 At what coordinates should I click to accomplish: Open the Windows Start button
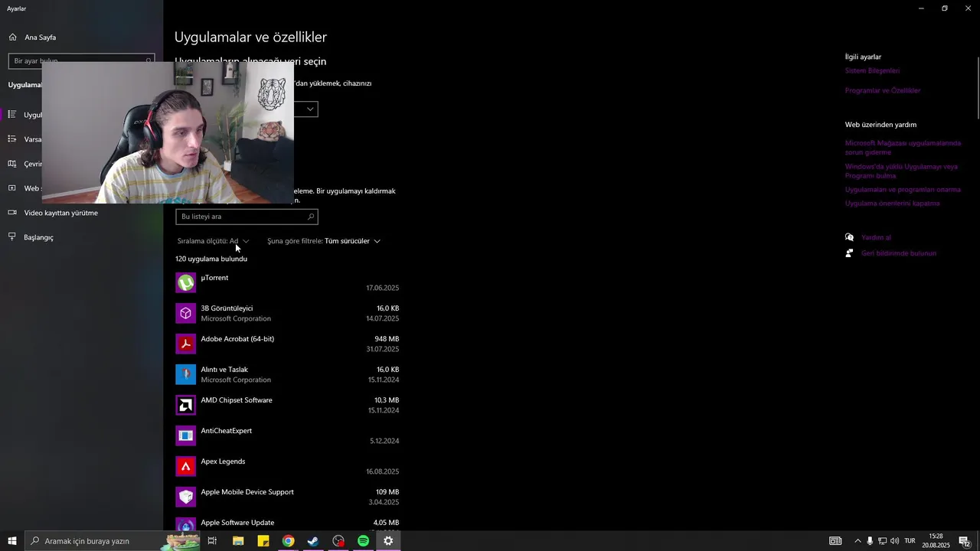point(12,541)
